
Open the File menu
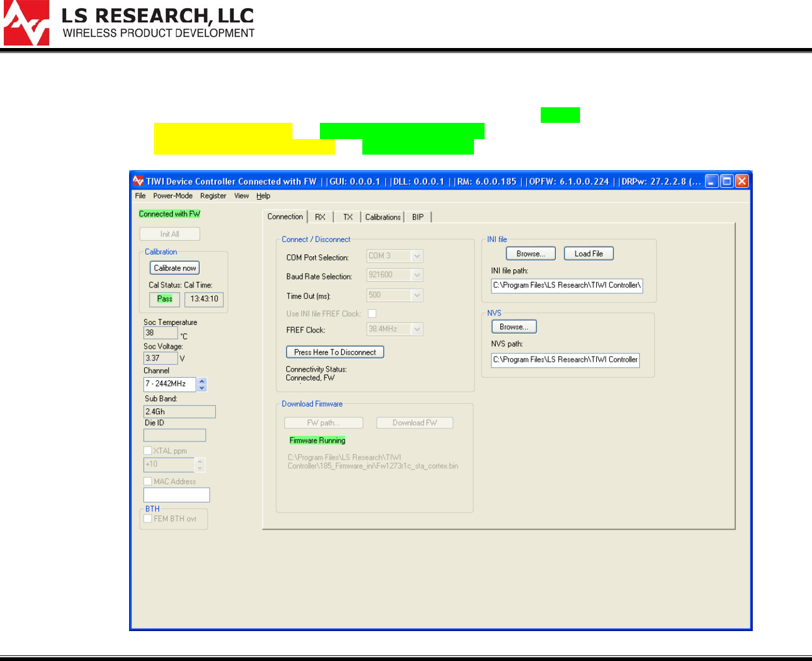140,196
